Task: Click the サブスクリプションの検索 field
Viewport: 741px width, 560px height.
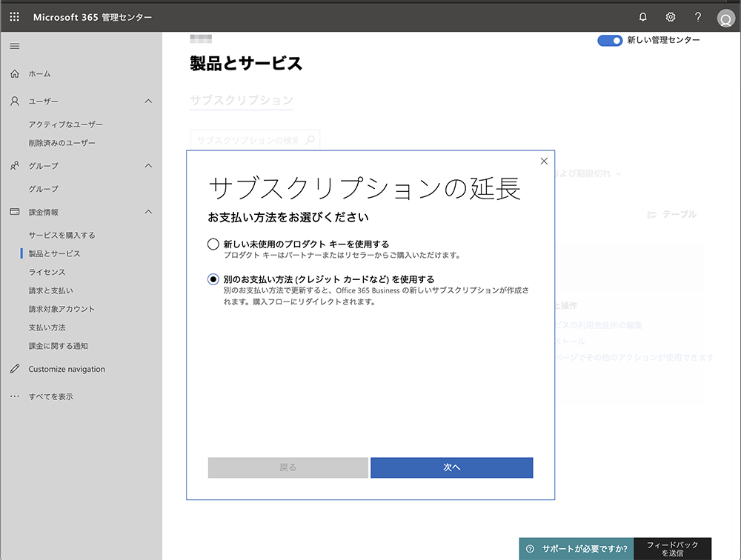Action: (x=255, y=140)
